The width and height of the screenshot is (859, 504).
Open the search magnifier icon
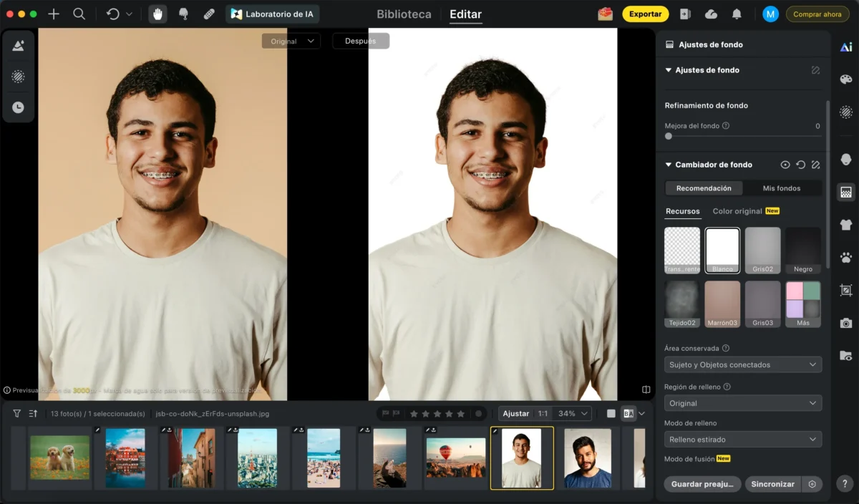point(79,14)
